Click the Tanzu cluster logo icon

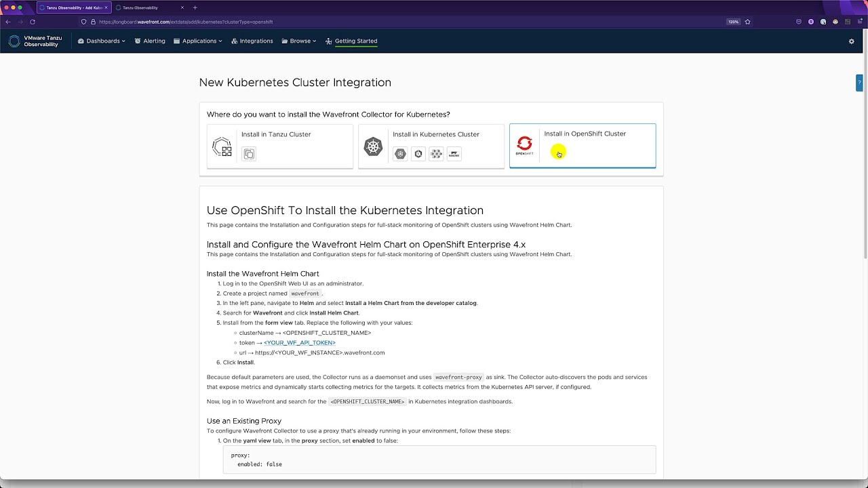222,146
